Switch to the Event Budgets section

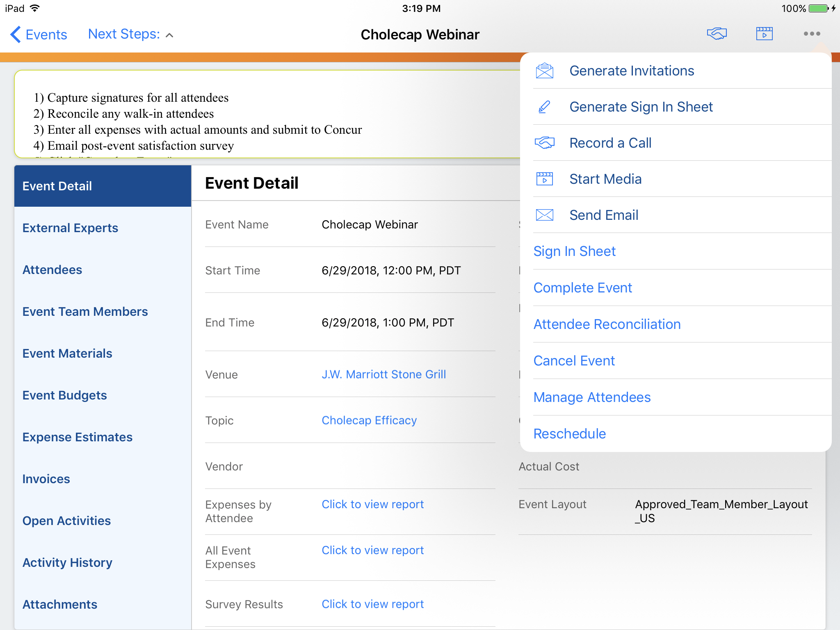64,395
